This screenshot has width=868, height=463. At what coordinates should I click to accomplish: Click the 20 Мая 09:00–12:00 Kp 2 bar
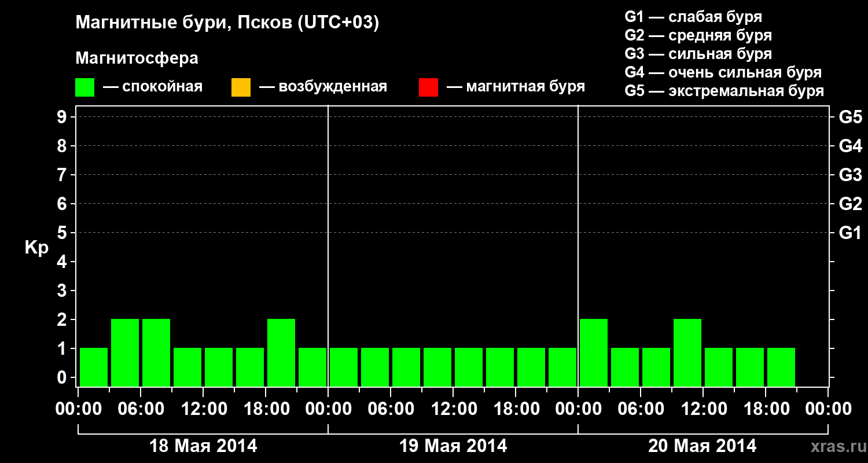[x=687, y=352]
